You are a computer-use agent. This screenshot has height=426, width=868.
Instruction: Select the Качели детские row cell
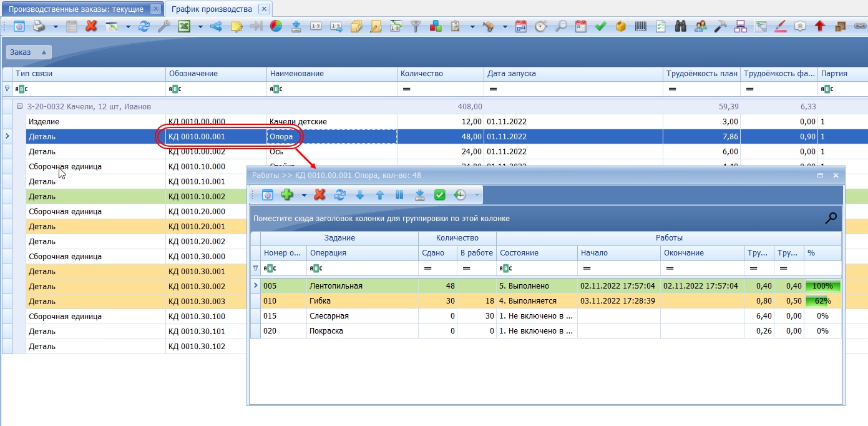point(332,121)
